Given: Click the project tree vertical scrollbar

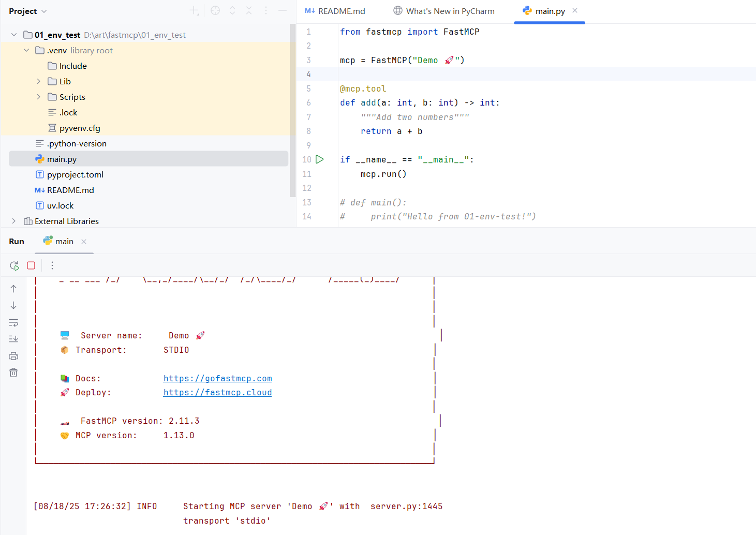Looking at the screenshot, I should [x=292, y=110].
